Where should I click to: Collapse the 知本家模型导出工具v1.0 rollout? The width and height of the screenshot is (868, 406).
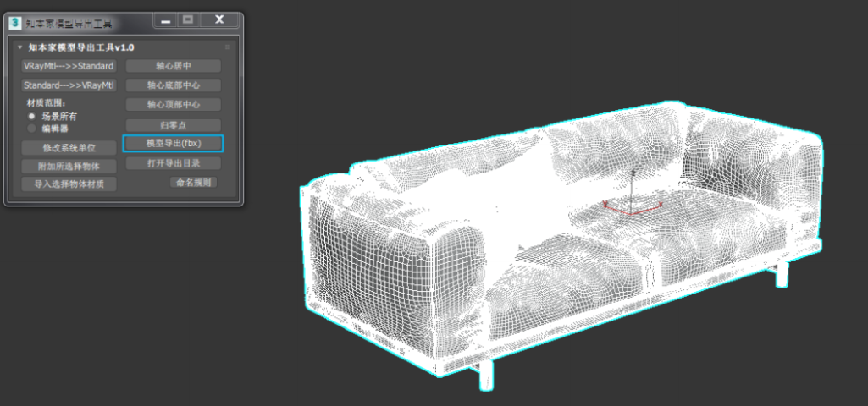click(20, 47)
